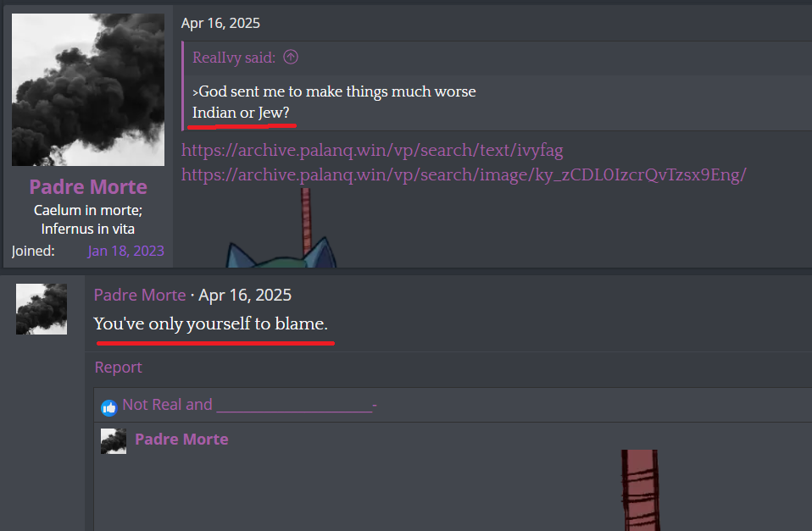
Task: Click the blue thumbs-up Like reaction icon
Action: (x=108, y=408)
